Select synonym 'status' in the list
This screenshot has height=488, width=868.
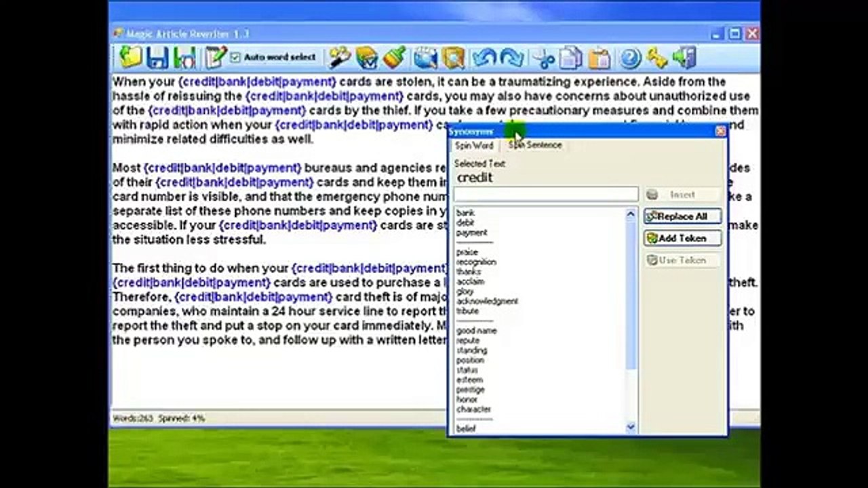click(467, 370)
